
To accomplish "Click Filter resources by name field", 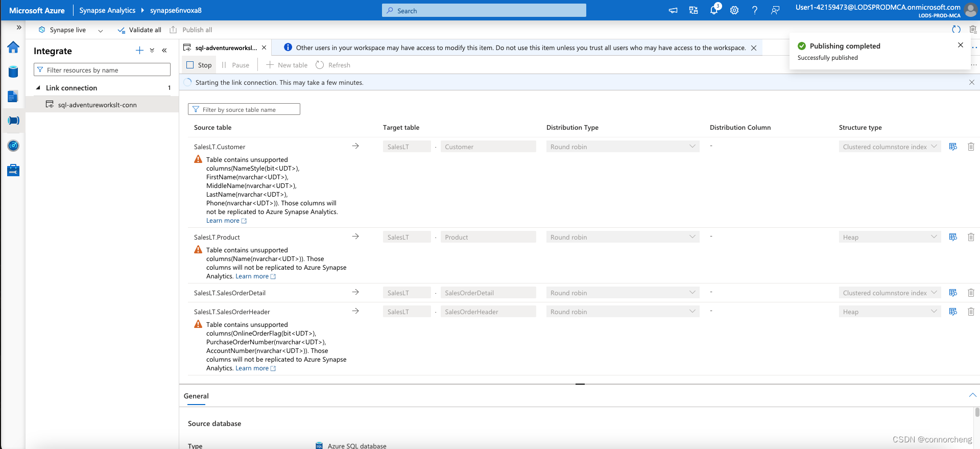I will pyautogui.click(x=102, y=69).
